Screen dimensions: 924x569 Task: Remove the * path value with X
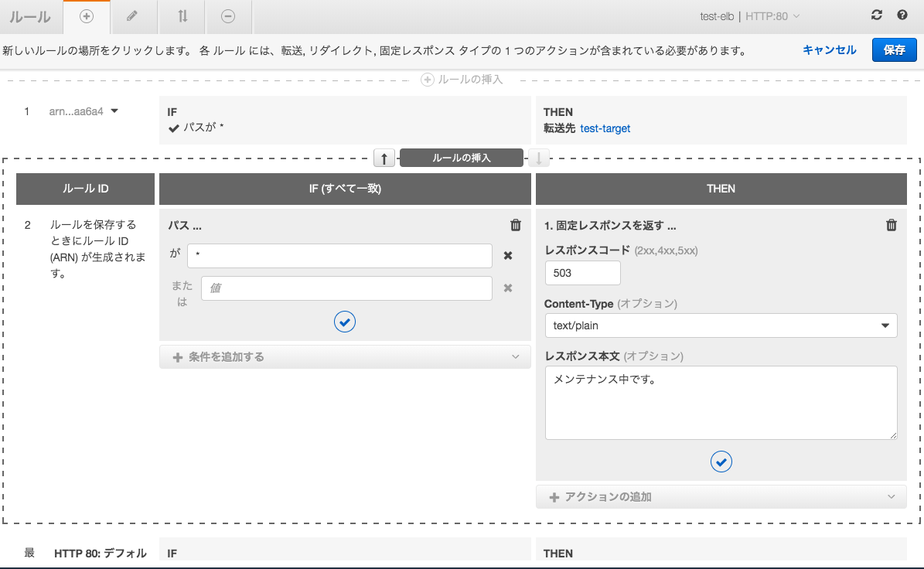(508, 256)
